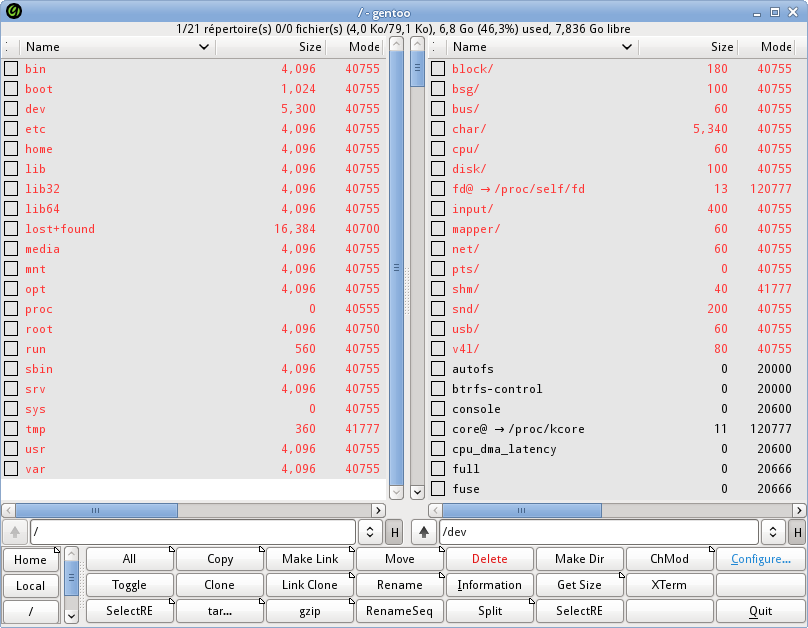Screen dimensions: 808x628
Task: Click the parent directory arrow next to /dev path
Action: click(x=423, y=532)
